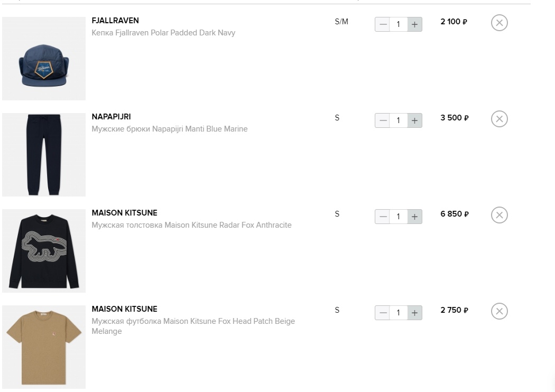Increase quantity of Fjallraven cap
555x392 pixels.
click(x=414, y=24)
